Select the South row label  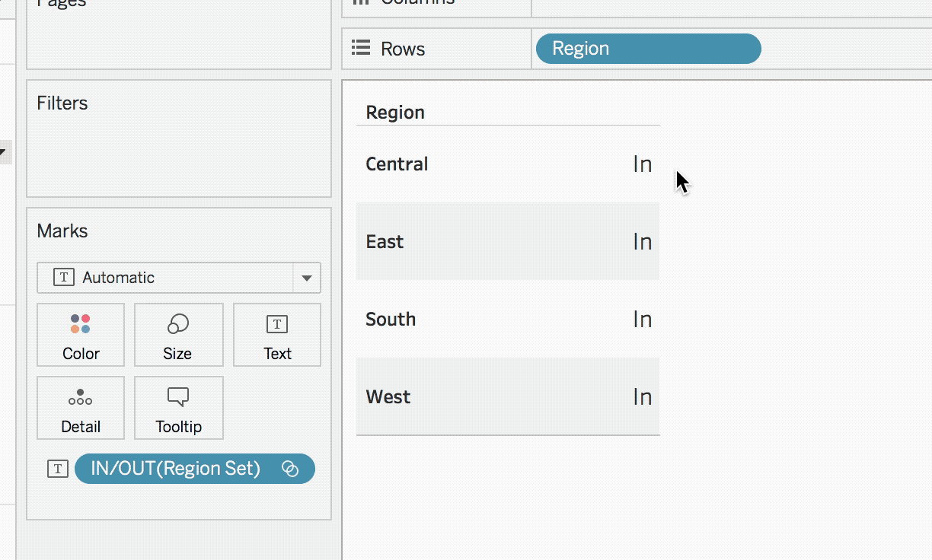[391, 320]
